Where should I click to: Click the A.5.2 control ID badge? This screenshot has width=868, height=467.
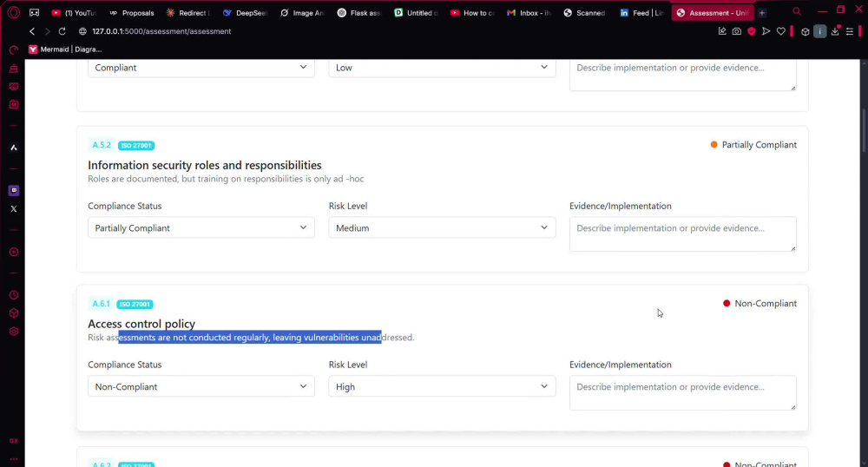[x=102, y=145]
